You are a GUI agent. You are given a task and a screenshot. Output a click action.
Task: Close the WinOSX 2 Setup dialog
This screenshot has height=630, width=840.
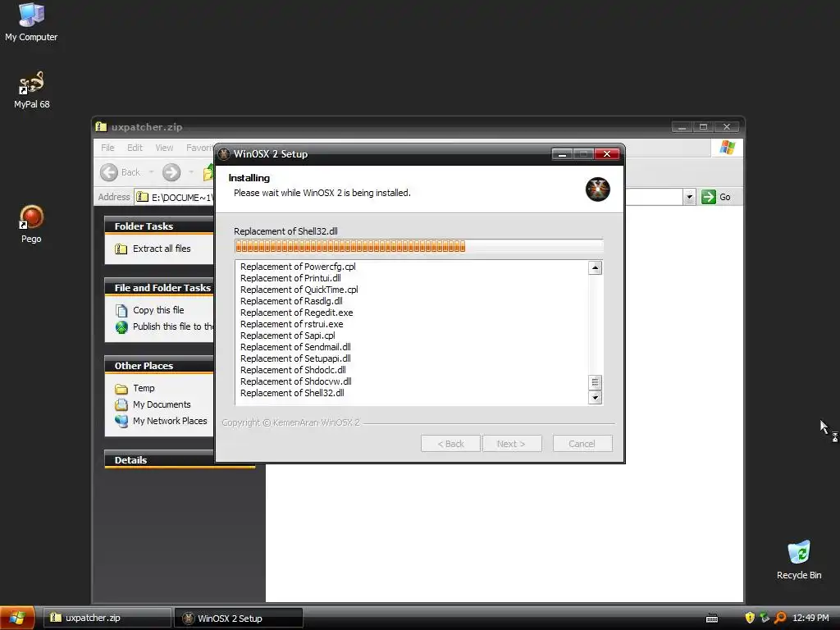[607, 154]
